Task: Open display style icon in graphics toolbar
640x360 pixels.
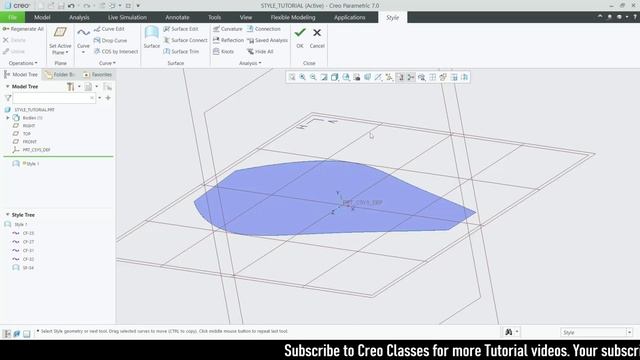Action: tap(335, 77)
